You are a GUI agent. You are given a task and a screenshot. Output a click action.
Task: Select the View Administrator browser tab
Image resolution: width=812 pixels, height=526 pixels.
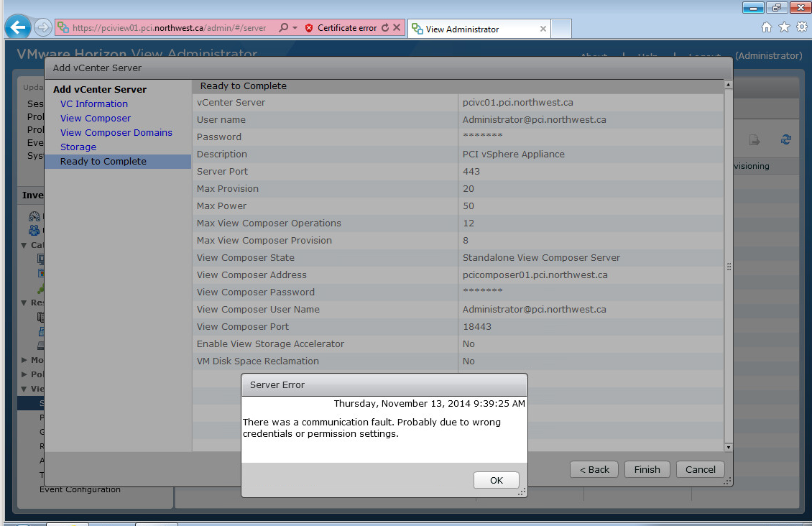(479, 29)
